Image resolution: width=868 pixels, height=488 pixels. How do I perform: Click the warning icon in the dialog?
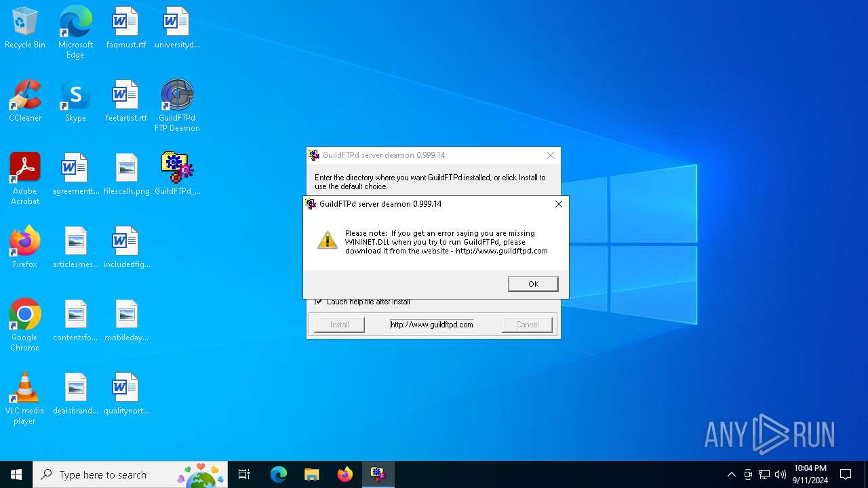tap(328, 240)
